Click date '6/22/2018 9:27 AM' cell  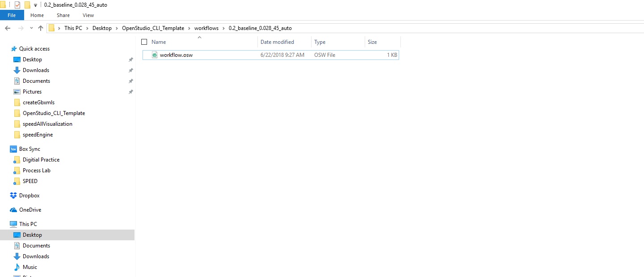pyautogui.click(x=282, y=55)
